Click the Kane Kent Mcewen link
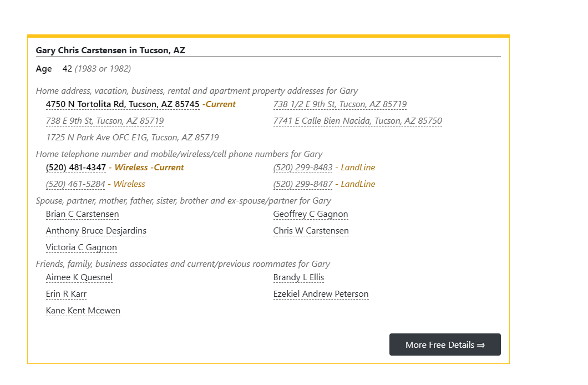 83,311
